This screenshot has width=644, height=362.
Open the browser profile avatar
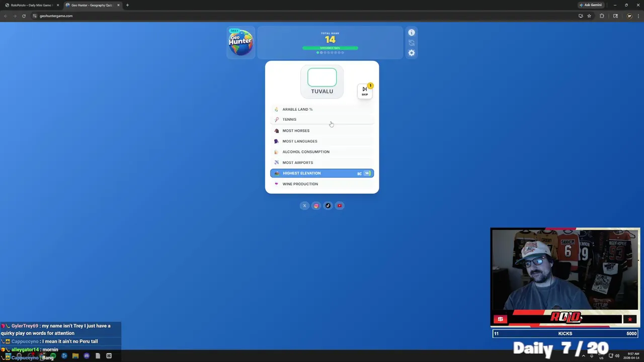[x=629, y=16]
